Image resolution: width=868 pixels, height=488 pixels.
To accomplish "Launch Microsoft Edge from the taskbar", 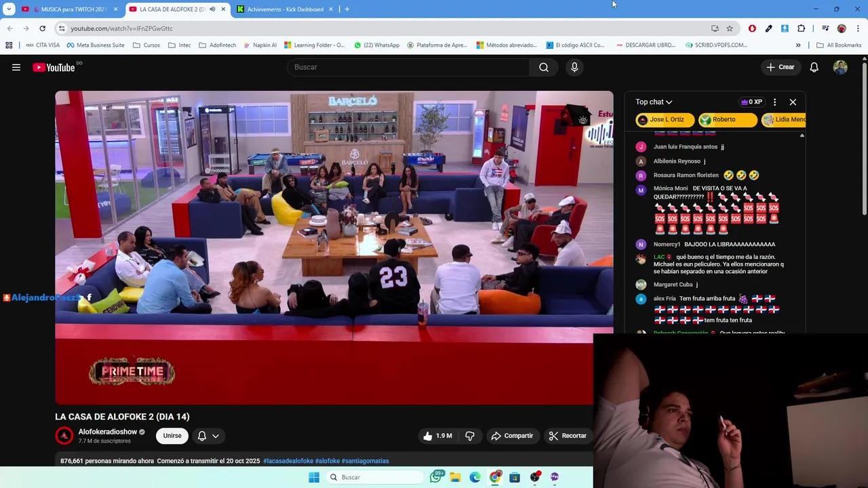I will [475, 477].
